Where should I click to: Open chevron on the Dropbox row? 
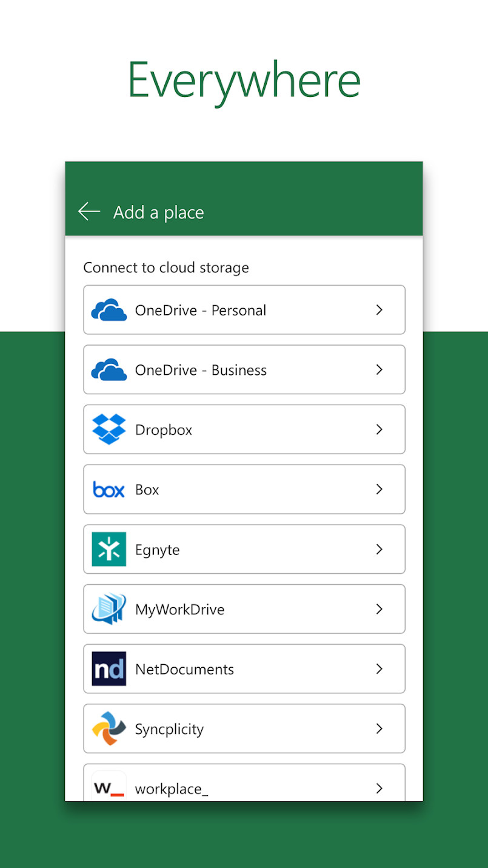pyautogui.click(x=379, y=429)
